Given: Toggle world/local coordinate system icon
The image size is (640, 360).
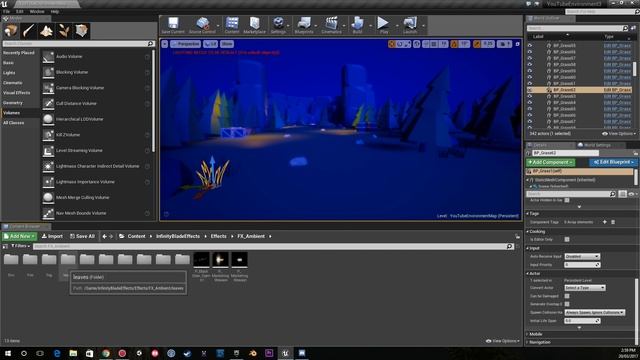Looking at the screenshot, I should 417,44.
